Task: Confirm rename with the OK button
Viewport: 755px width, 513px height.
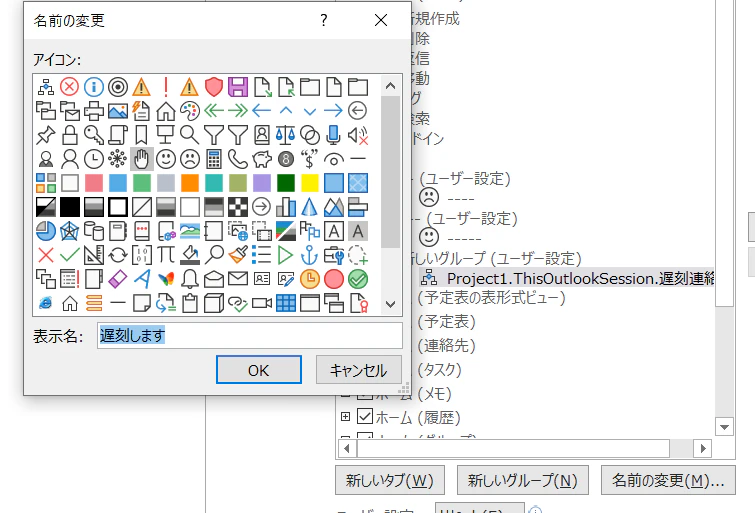Action: click(x=259, y=370)
